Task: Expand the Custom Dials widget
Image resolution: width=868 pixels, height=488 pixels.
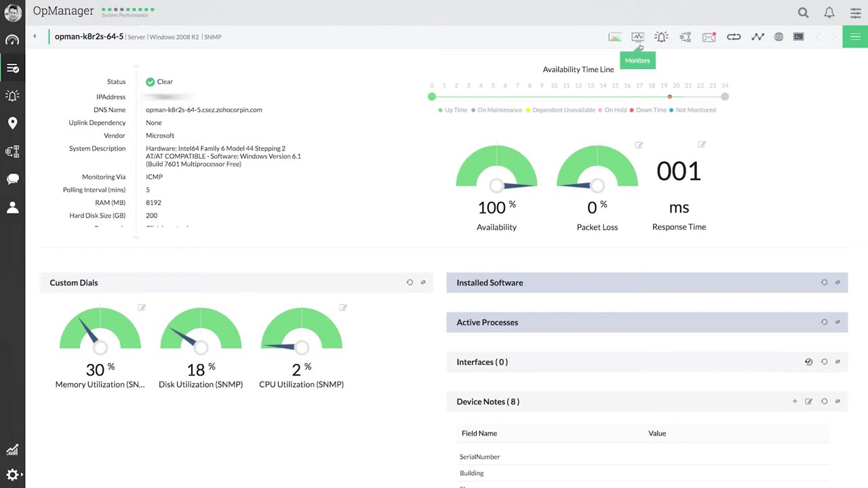Action: tap(423, 283)
